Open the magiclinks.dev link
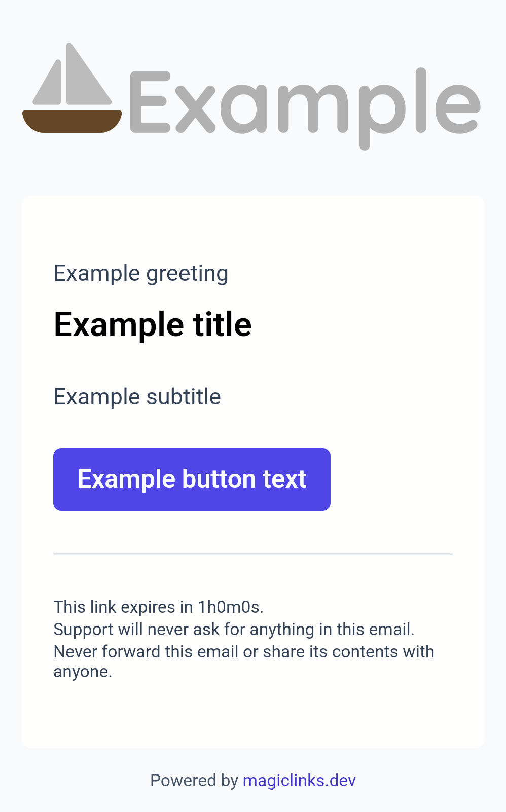506x812 pixels. [299, 780]
